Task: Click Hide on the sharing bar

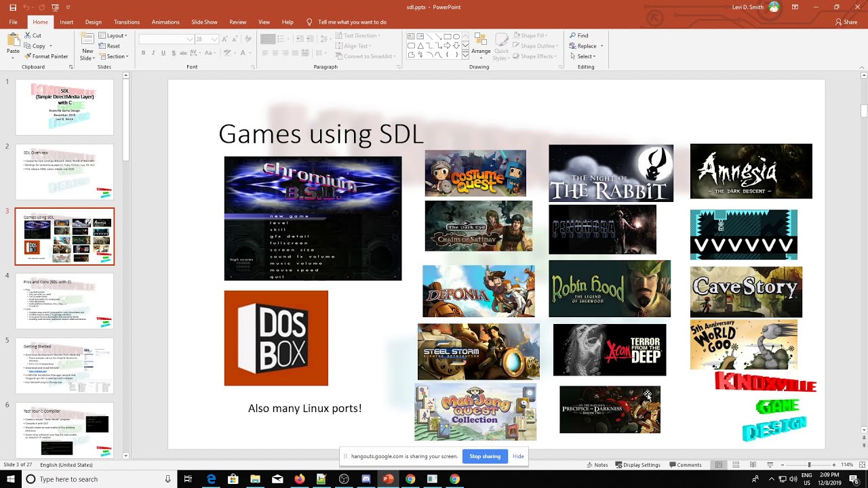Action: point(518,456)
